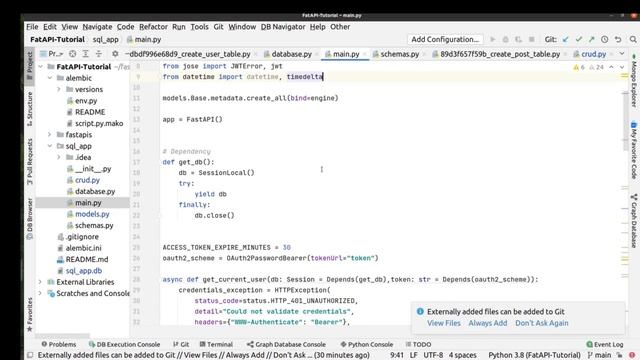Open the Tools menu
This screenshot has height=360, width=640.
tap(199, 27)
